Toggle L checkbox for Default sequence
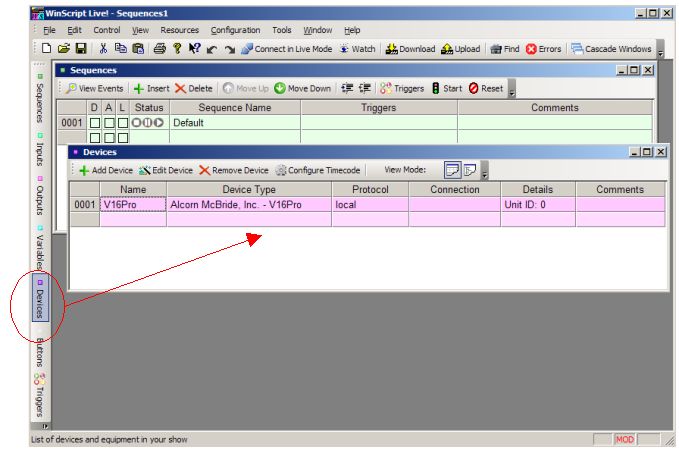 (123, 123)
